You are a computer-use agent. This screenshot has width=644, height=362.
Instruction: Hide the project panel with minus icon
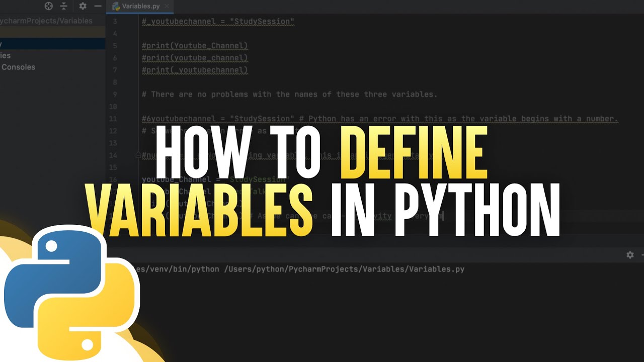click(98, 6)
